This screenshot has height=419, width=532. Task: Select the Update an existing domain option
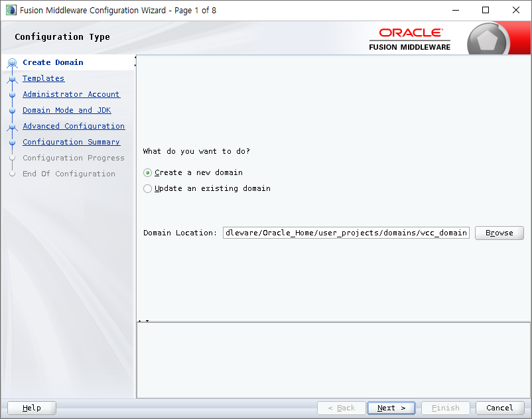[207, 188]
